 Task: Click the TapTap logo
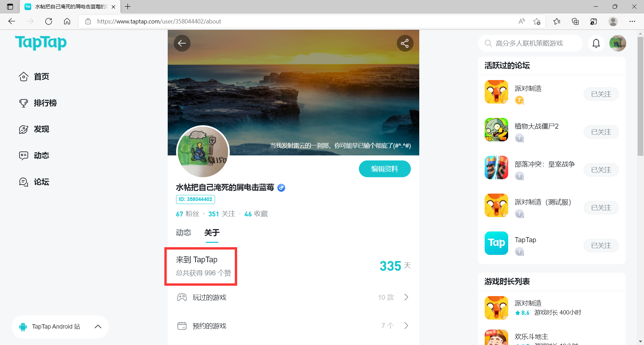41,43
